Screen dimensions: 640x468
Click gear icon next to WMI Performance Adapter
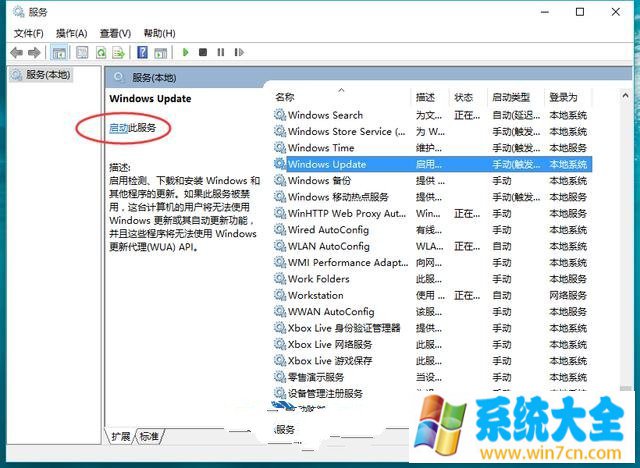tap(280, 262)
